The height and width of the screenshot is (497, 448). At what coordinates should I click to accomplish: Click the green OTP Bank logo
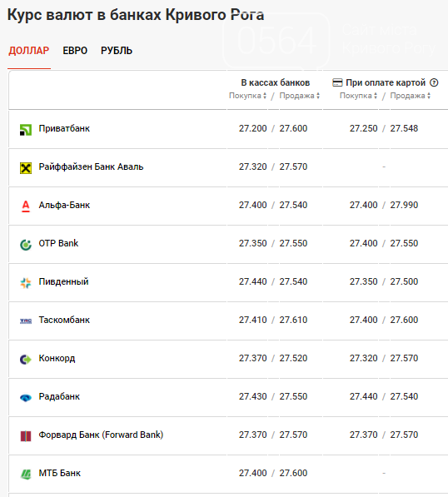[26, 245]
